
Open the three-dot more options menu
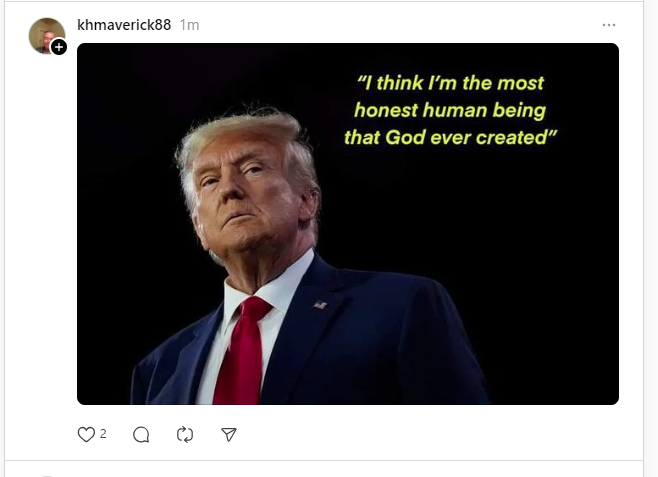click(x=608, y=25)
